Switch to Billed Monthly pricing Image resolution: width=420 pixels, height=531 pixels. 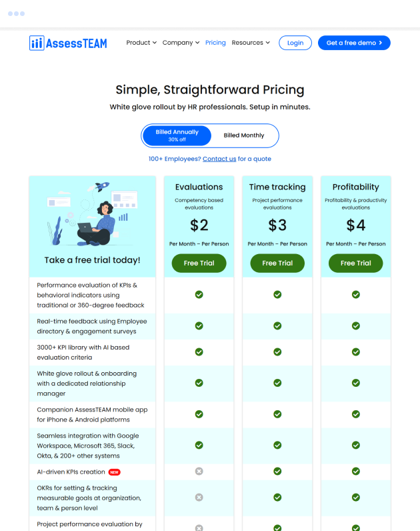[x=244, y=135]
